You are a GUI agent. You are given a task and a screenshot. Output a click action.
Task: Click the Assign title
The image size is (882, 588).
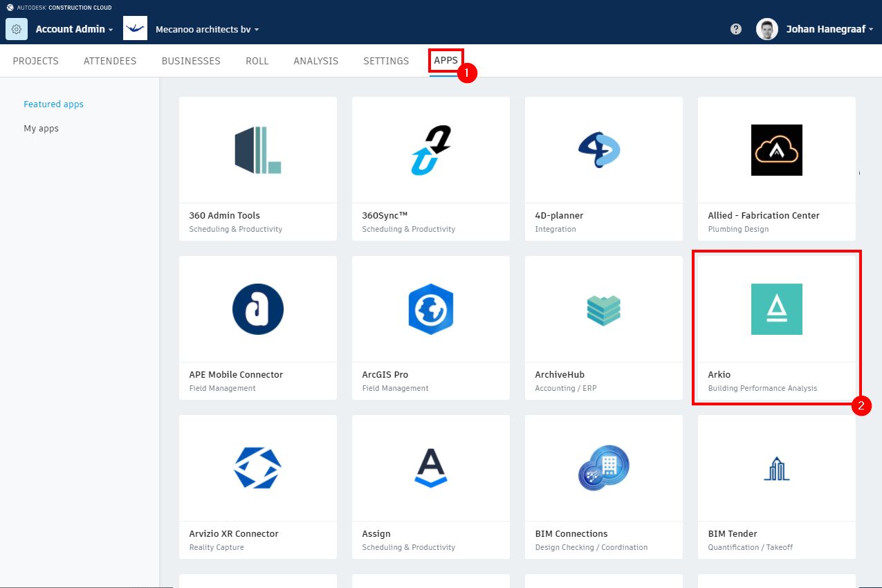(x=376, y=533)
